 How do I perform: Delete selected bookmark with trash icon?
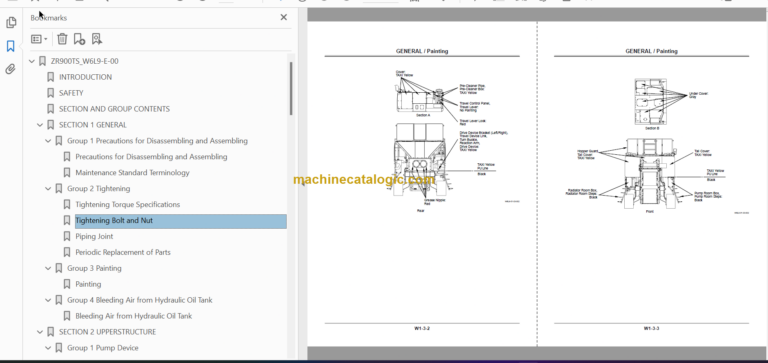[62, 39]
